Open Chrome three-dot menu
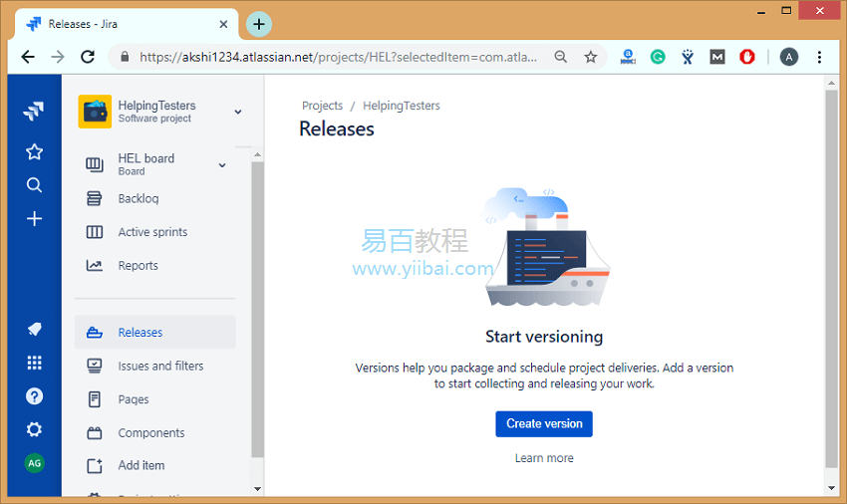847x504 pixels. click(819, 57)
